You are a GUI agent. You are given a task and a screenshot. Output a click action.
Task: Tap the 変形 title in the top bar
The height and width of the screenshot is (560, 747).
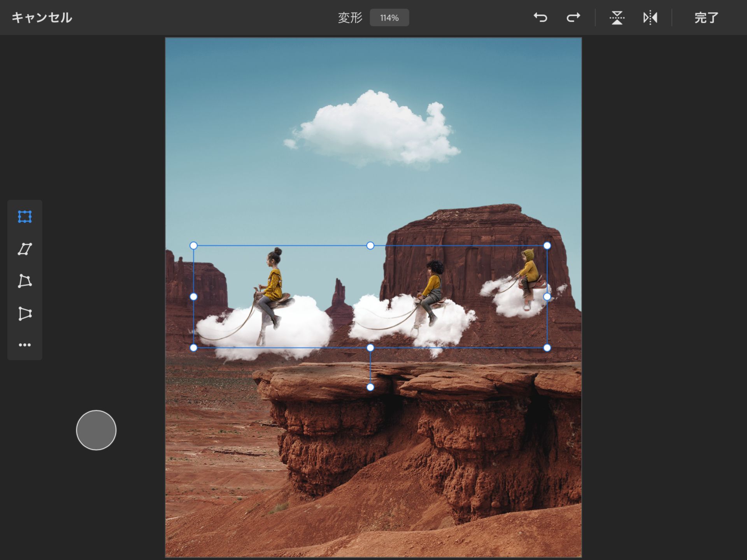click(x=351, y=17)
